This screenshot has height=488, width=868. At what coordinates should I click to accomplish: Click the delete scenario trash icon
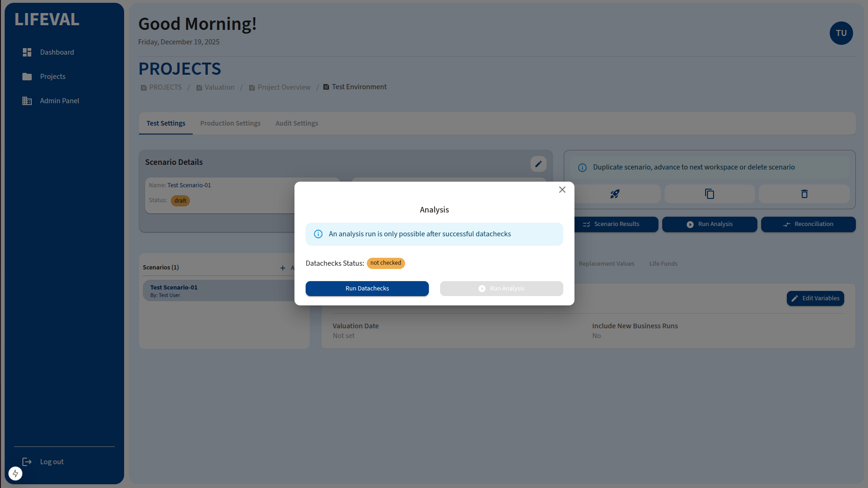coord(804,194)
